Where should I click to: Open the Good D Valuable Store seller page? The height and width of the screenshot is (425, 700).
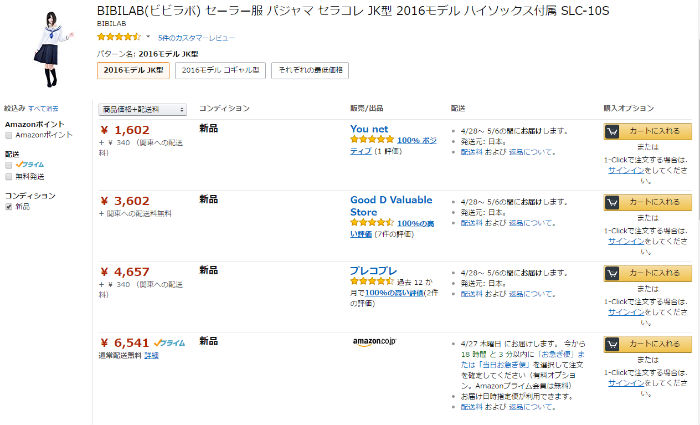390,206
